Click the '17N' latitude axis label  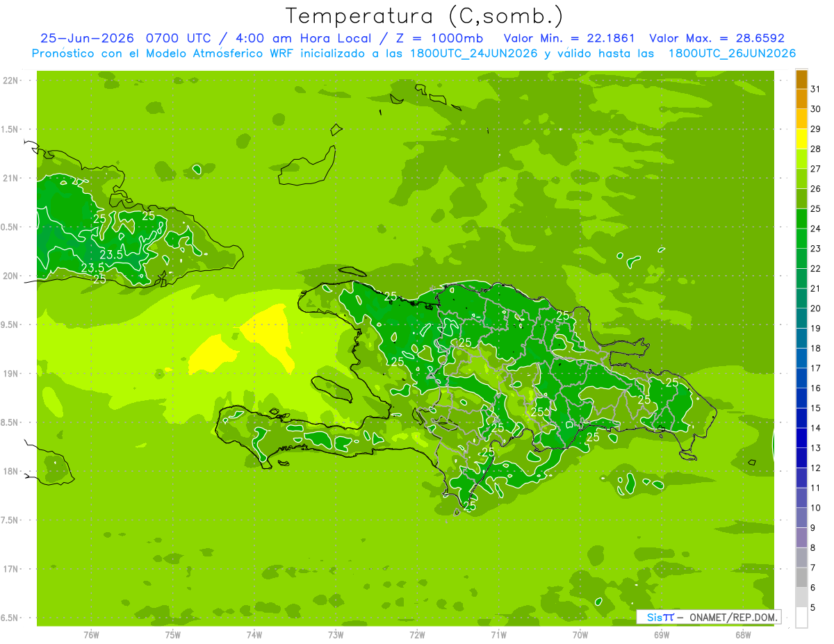10,569
